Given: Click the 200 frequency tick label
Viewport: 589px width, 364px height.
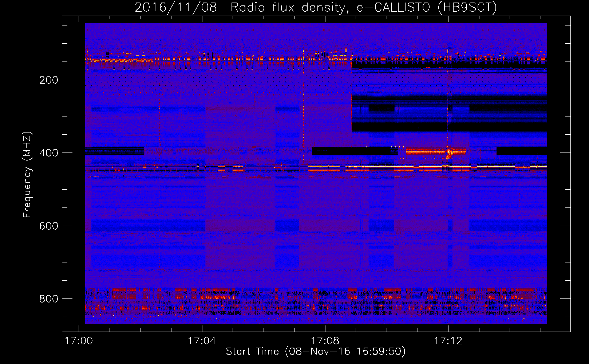Looking at the screenshot, I should click(49, 80).
